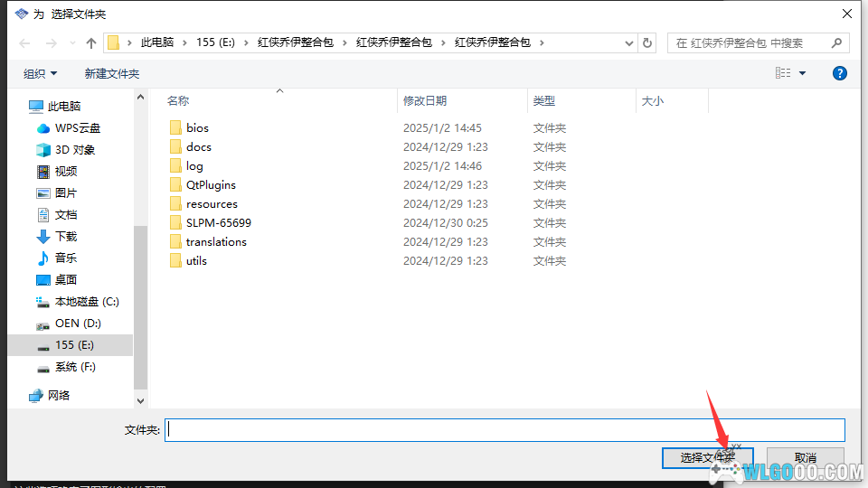Click the up-one-level arrow button
The height and width of the screenshot is (488, 868).
coord(91,43)
